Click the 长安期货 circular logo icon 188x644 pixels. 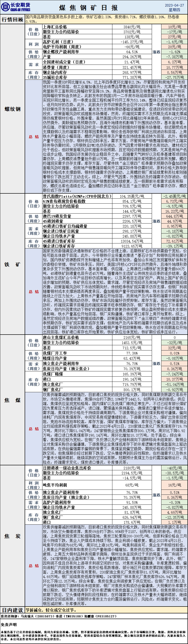[x=5, y=7]
